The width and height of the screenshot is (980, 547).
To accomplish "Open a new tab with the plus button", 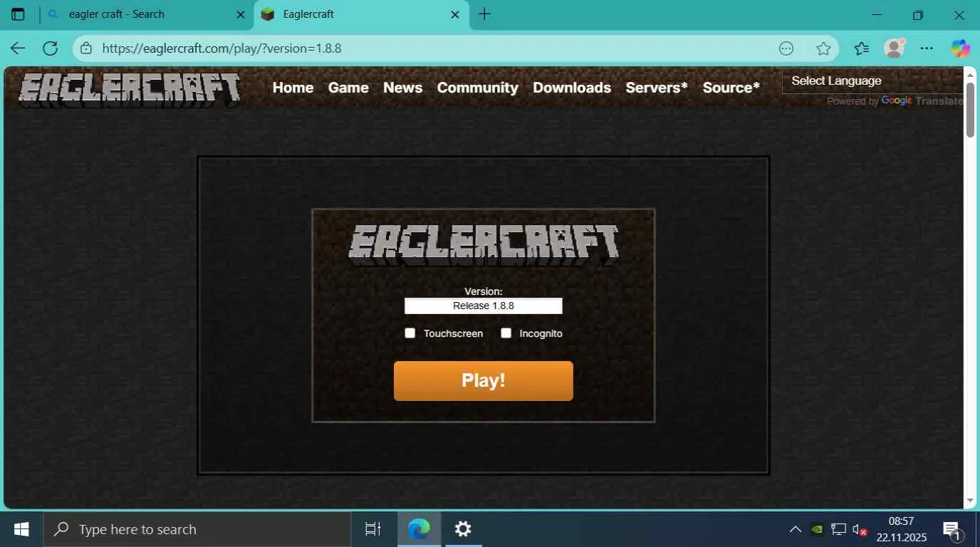I will pos(484,14).
